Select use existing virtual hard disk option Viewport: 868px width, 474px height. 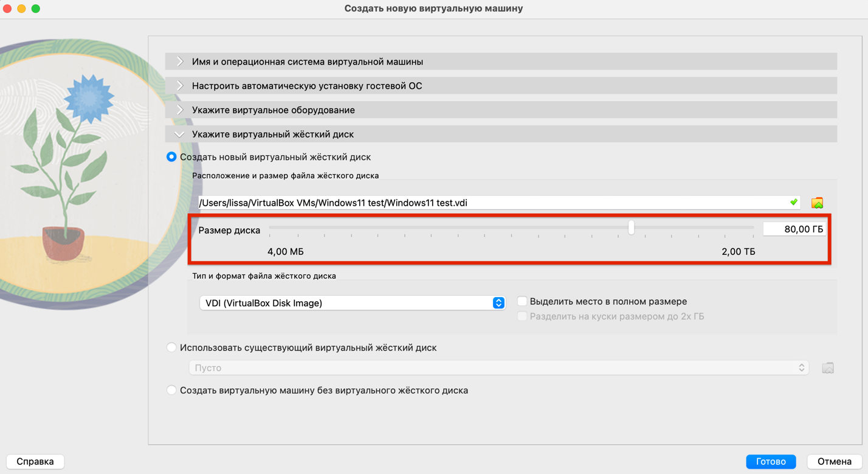(x=171, y=348)
